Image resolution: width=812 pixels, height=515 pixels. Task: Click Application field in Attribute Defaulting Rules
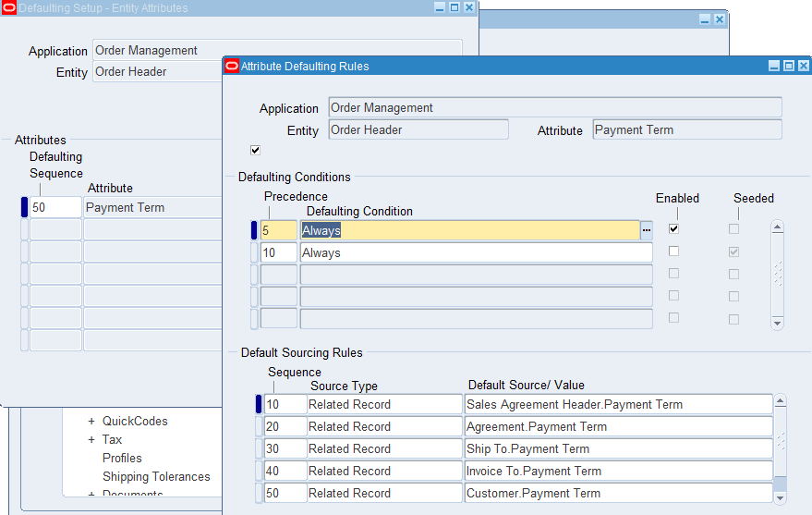click(555, 107)
